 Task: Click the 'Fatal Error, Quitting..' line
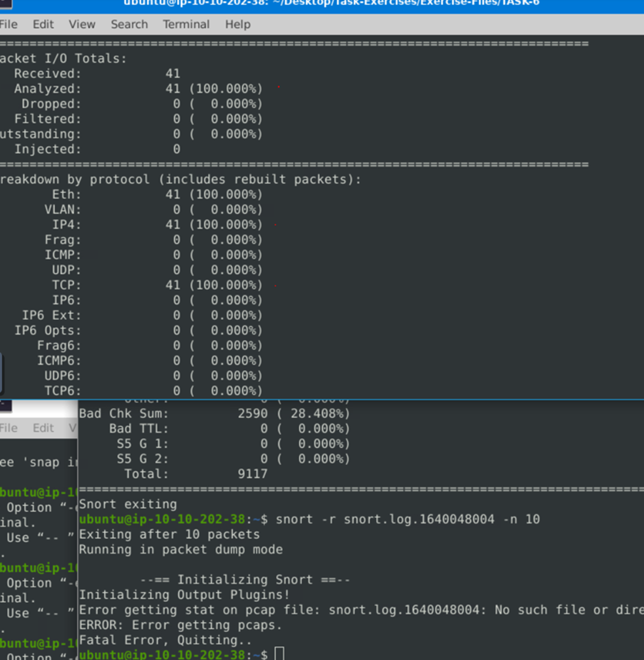click(x=166, y=640)
